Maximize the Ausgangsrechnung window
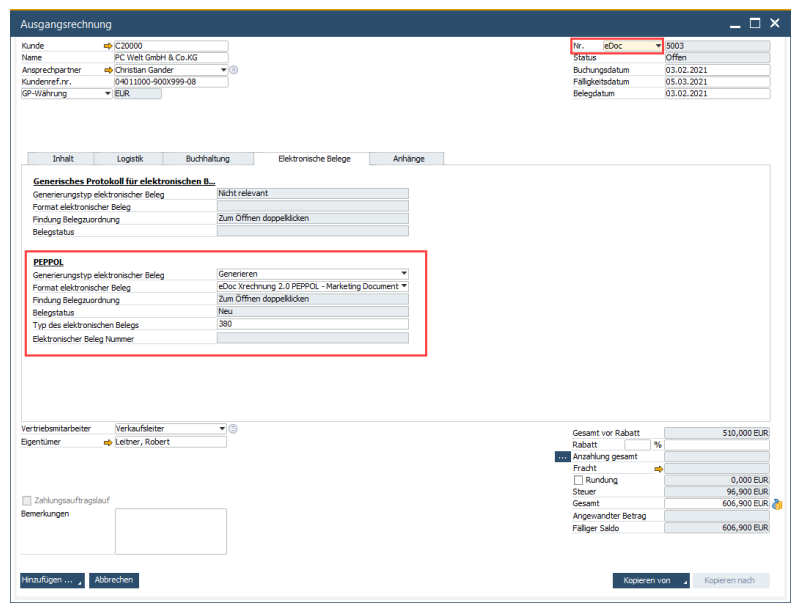Image resolution: width=800 pixels, height=611 pixels. coord(755,23)
